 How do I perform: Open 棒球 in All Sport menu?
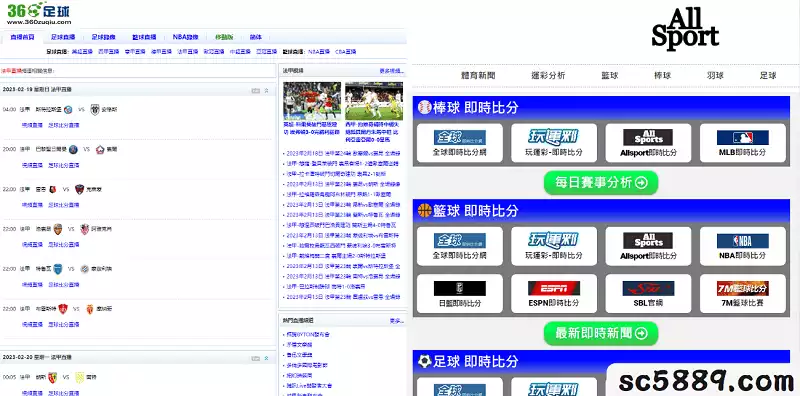pyautogui.click(x=663, y=76)
